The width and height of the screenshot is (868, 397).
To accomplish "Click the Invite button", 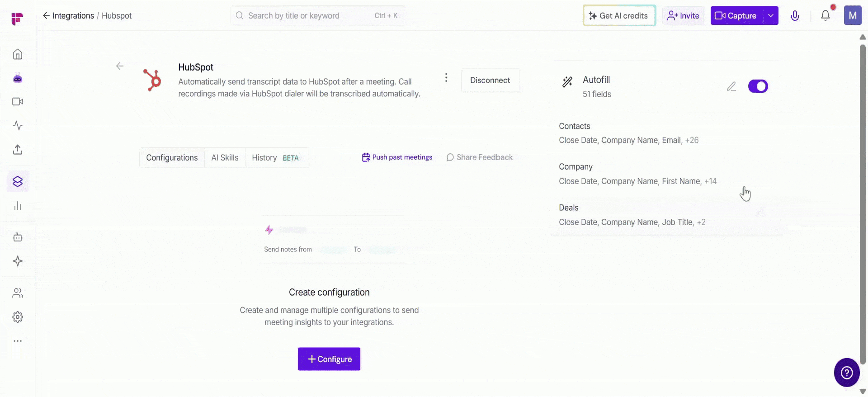I will point(684,16).
